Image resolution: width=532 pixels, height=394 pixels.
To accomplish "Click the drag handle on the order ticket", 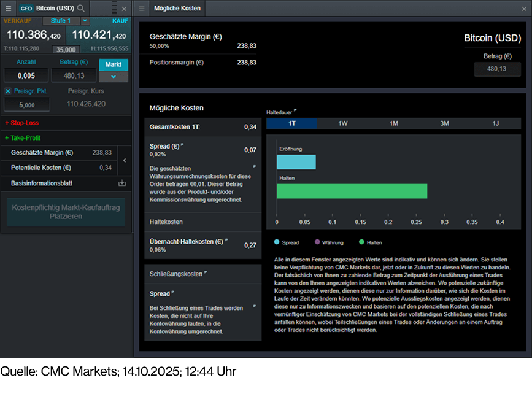I will 114,9.
